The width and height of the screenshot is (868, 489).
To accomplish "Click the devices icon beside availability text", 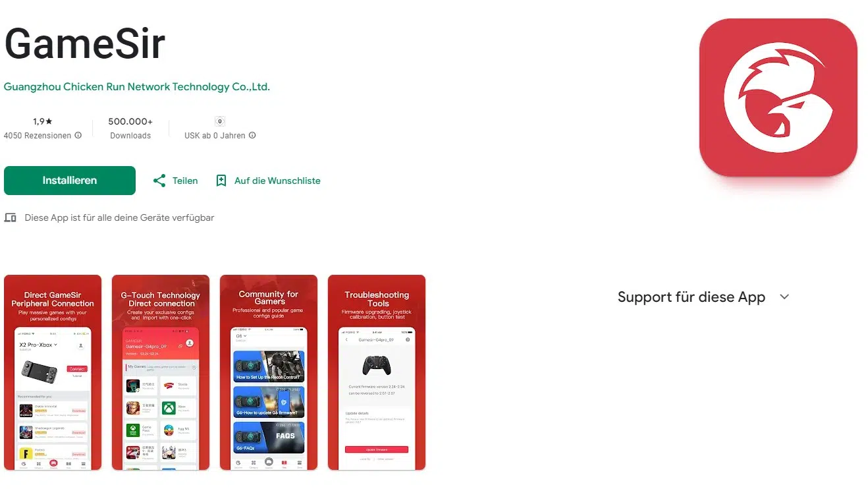I will (x=10, y=217).
